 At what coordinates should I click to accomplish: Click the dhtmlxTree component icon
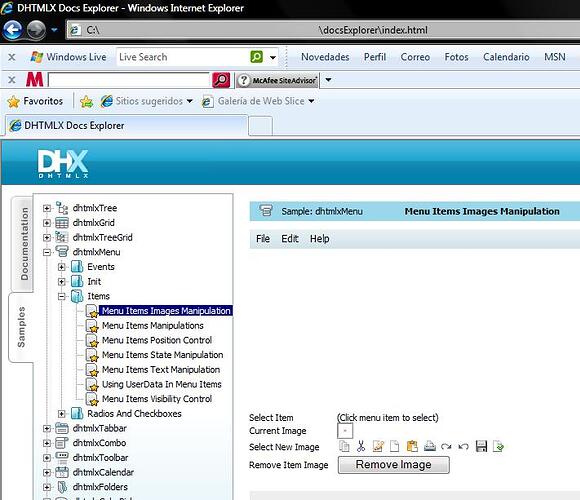point(62,208)
